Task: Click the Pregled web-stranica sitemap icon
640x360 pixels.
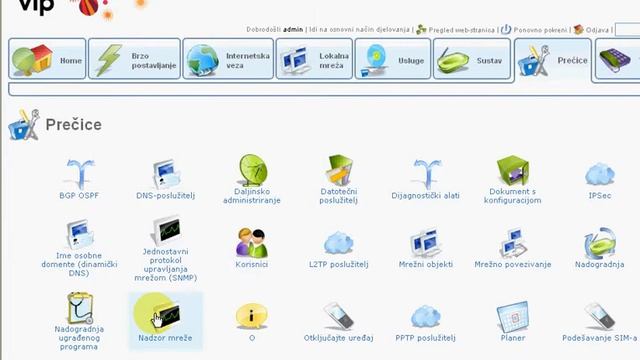Action: (x=421, y=30)
